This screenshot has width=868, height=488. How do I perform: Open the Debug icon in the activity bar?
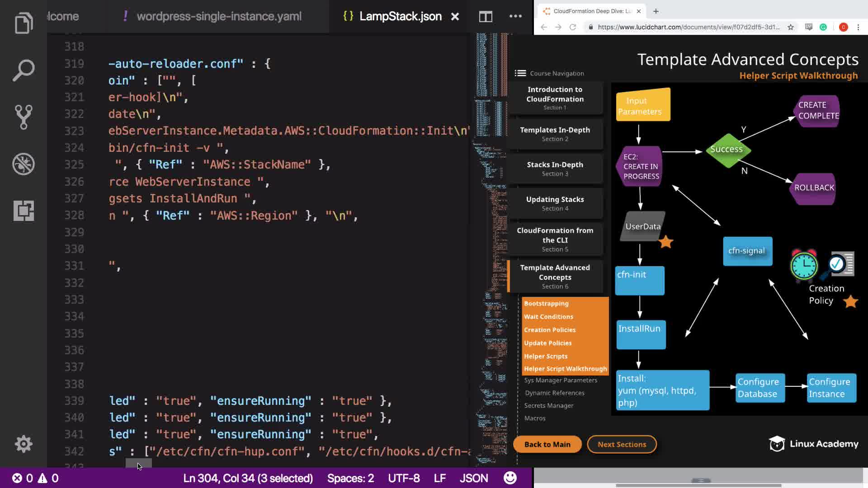[x=24, y=164]
